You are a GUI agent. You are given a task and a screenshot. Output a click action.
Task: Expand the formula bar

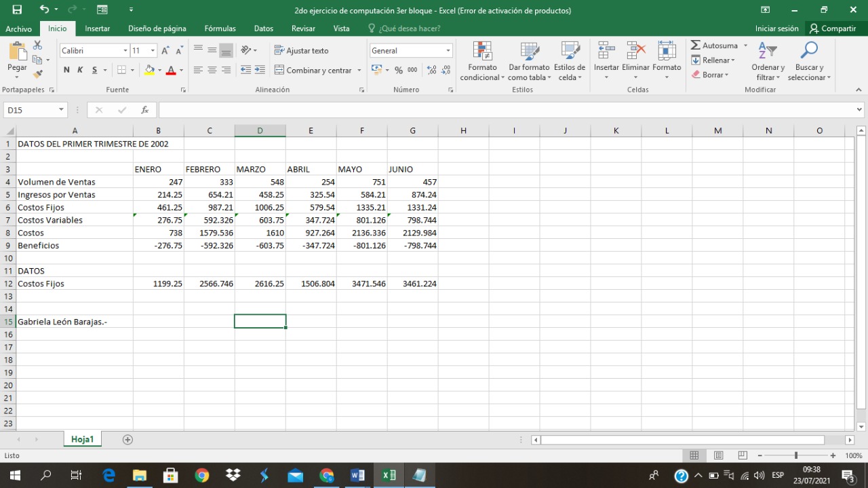pyautogui.click(x=860, y=110)
